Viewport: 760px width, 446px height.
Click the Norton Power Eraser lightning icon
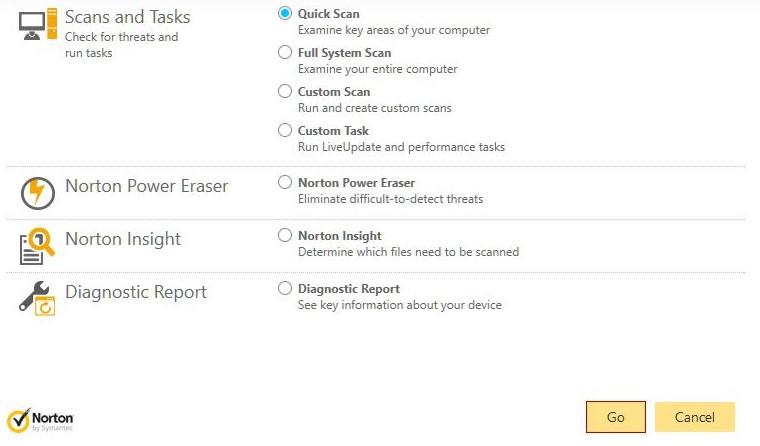37,192
